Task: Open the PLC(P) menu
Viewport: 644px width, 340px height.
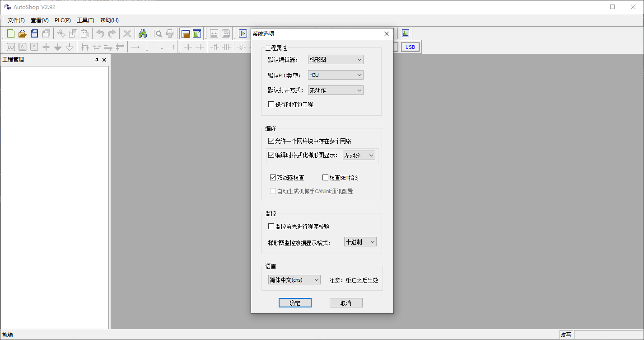Action: point(63,20)
